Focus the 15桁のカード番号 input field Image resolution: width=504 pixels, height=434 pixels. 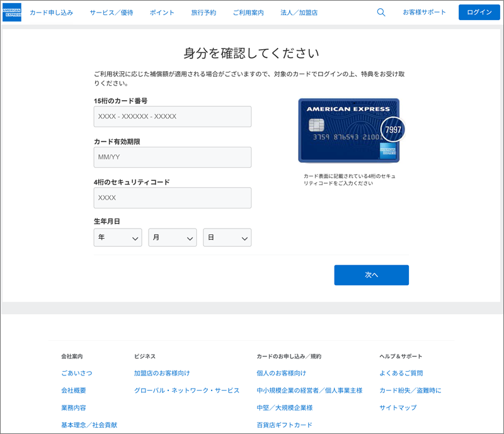click(172, 117)
